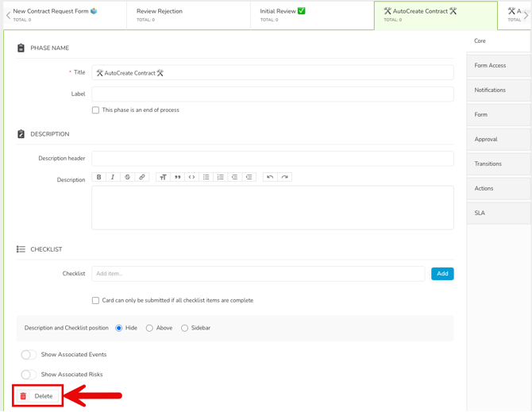The width and height of the screenshot is (532, 412).
Task: Insert a blockquote in the description
Action: [x=177, y=177]
